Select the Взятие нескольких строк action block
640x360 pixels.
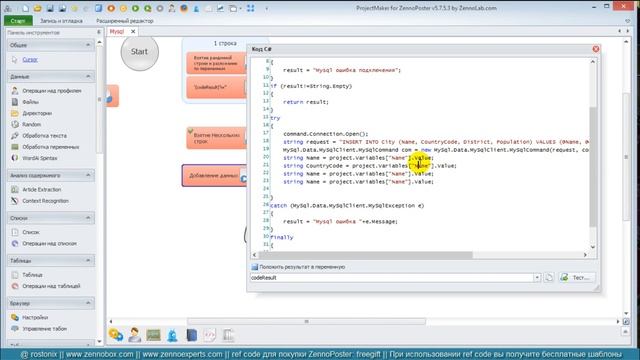216,138
